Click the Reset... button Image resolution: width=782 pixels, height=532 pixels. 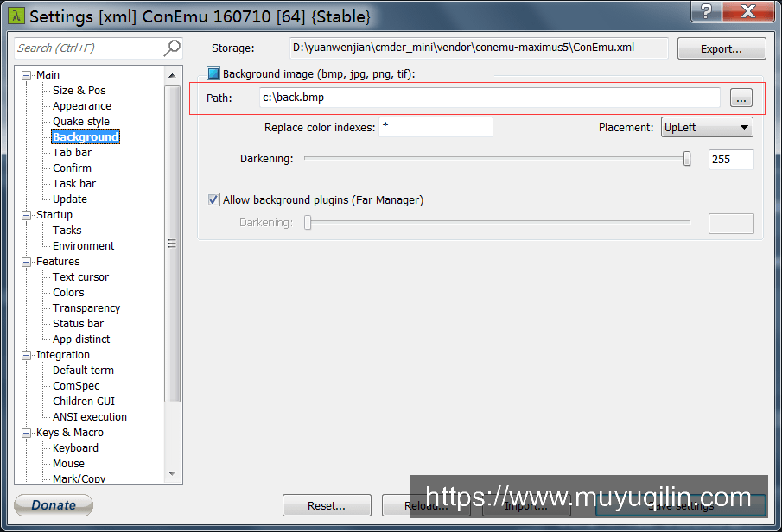[x=327, y=505]
